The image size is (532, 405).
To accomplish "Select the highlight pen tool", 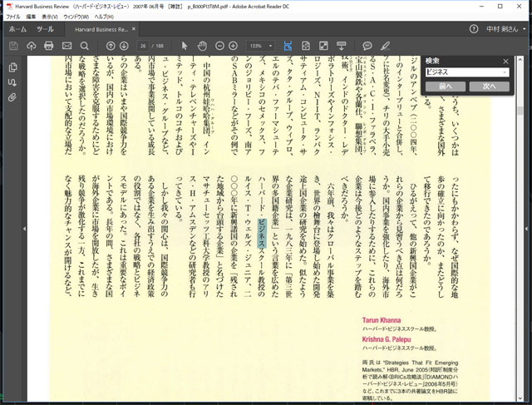I will click(x=386, y=45).
